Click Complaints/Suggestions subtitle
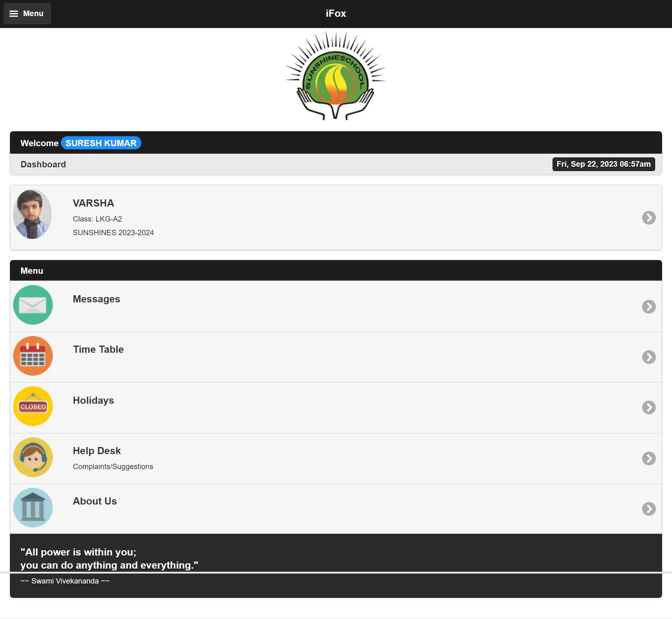672x619 pixels. click(x=113, y=467)
